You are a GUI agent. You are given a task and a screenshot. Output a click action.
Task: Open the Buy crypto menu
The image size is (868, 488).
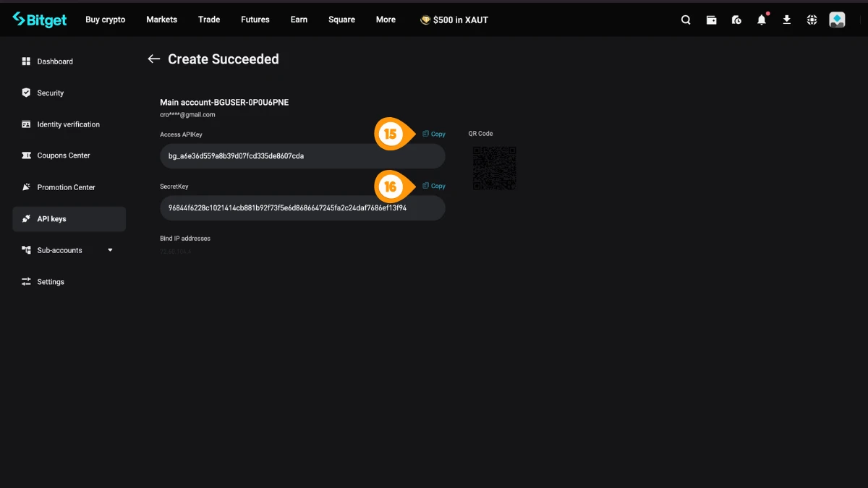[x=106, y=20]
